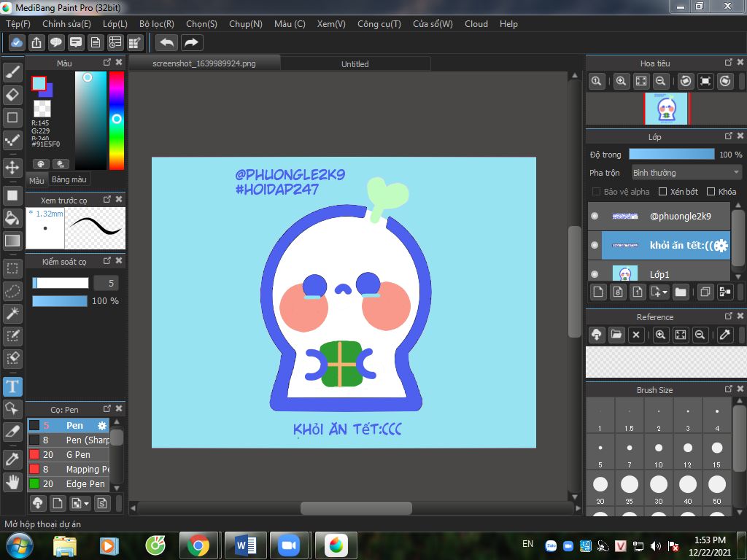Open the Bộ lọc(R) filter menu
Screen dimensions: 747x560
coord(157,24)
